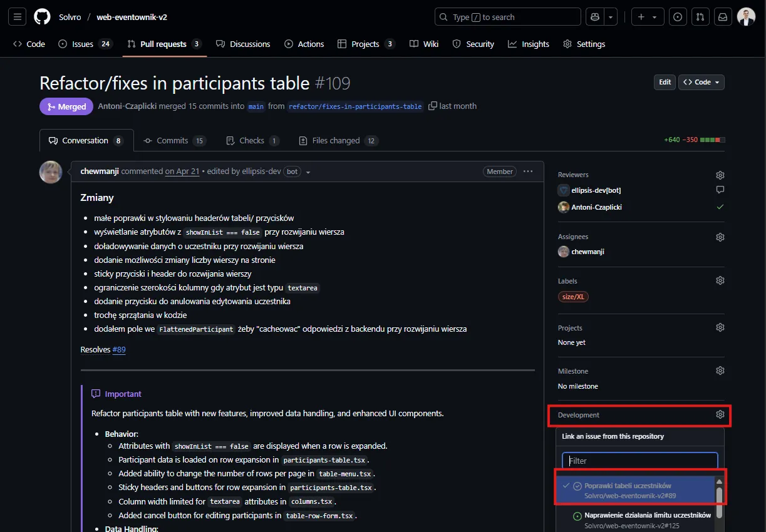Screen dimensions: 766x532
Task: Open the global pull requests icon
Action: coord(700,17)
